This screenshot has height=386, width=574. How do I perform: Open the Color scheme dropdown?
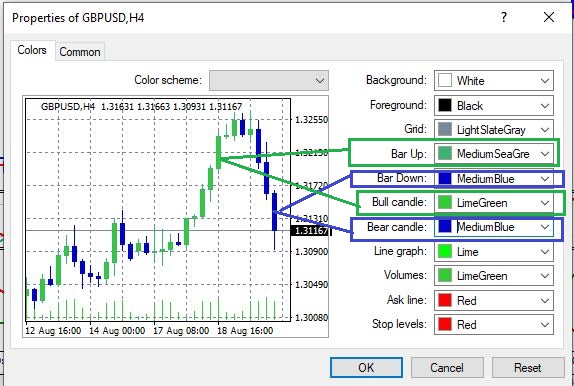point(269,81)
